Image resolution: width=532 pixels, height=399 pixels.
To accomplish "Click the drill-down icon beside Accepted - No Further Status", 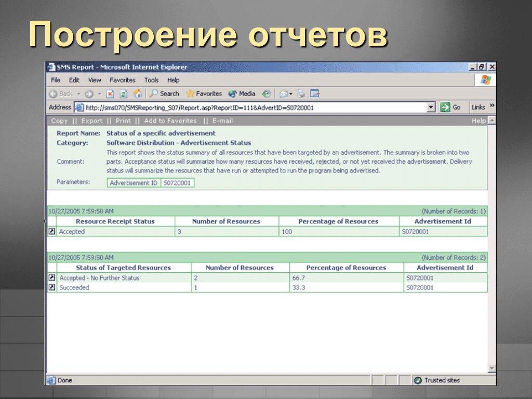I will click(51, 277).
